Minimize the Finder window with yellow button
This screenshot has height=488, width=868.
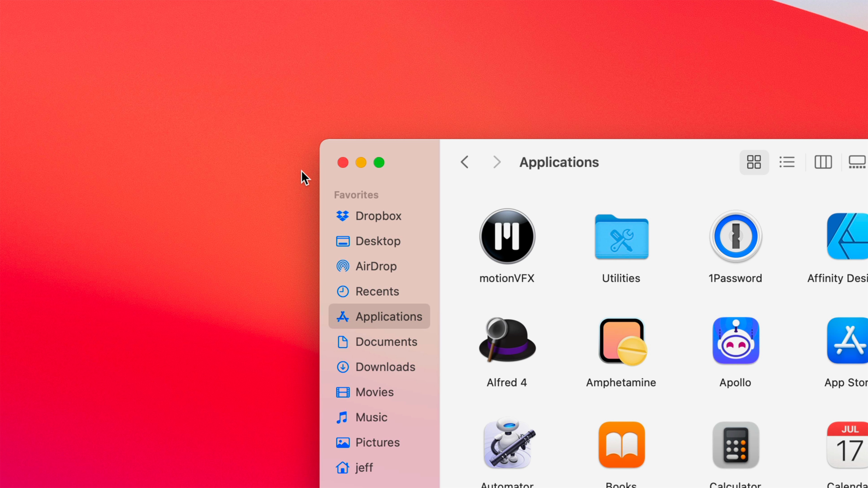361,163
